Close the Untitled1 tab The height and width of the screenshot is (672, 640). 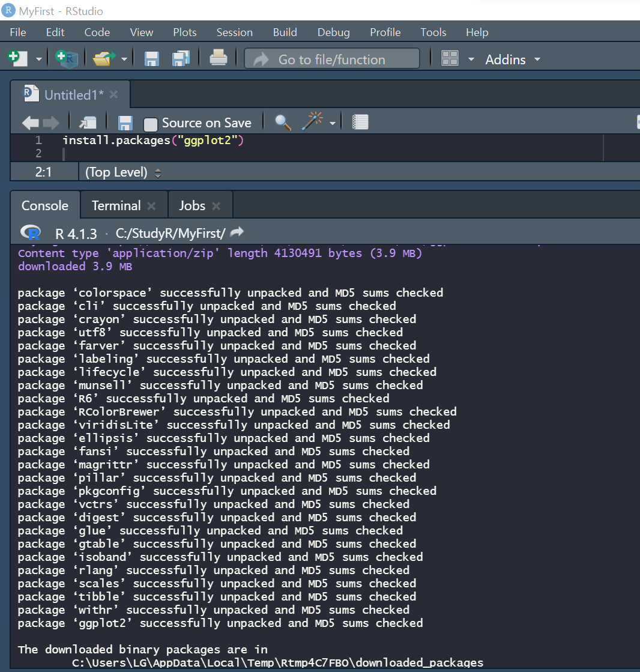[x=113, y=94]
